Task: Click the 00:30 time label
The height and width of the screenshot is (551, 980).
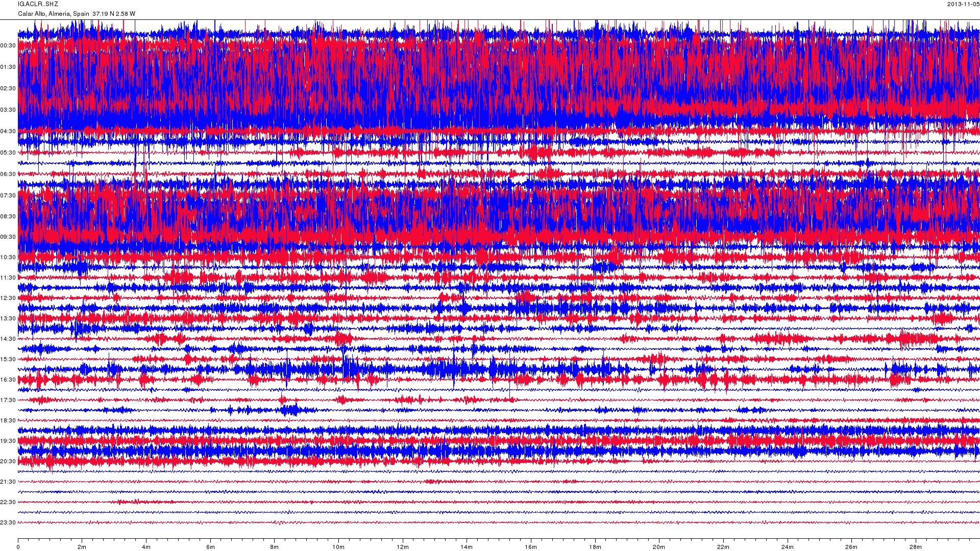Action: click(x=8, y=46)
